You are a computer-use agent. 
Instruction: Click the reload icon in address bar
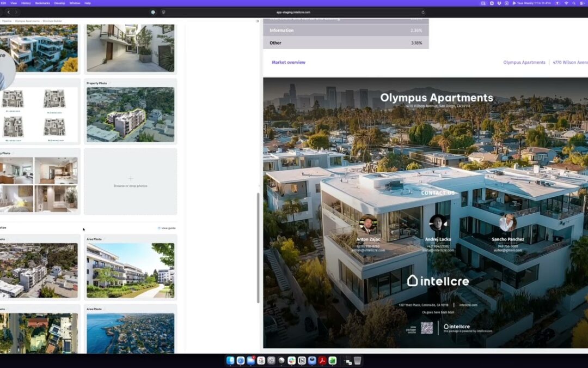click(423, 13)
